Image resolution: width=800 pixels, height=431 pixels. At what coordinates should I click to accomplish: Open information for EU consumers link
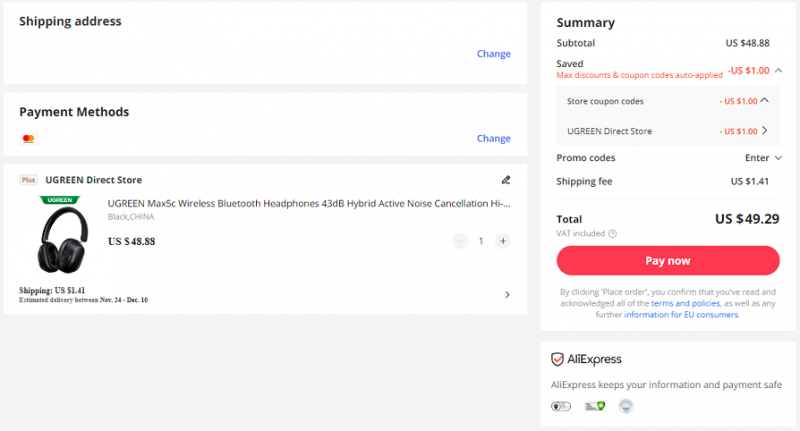coord(681,315)
